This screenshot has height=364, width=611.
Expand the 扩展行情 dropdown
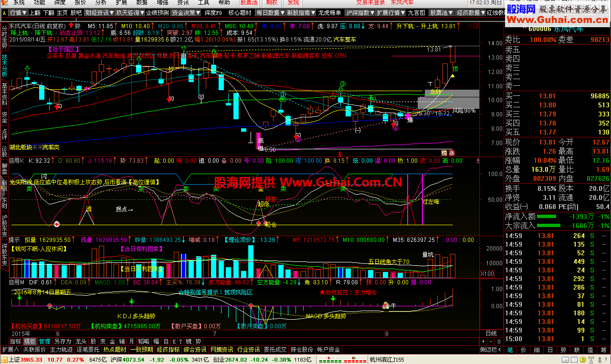click(x=390, y=13)
